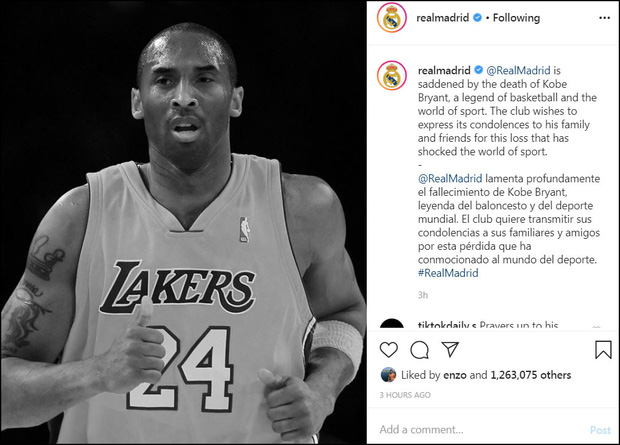Open the #RealMadrid hashtag
Viewport: 620px width, 445px height.
[448, 273]
